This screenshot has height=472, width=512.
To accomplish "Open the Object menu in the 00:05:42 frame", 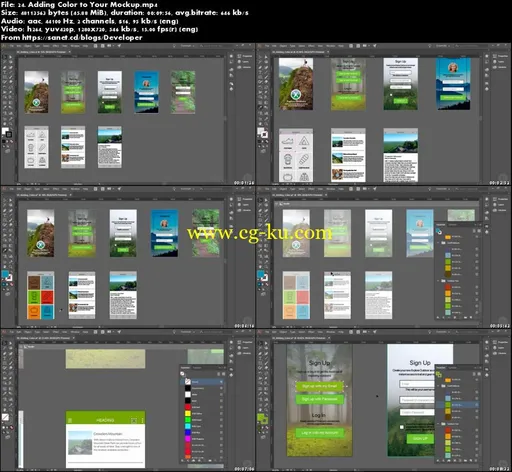I will [x=283, y=189].
